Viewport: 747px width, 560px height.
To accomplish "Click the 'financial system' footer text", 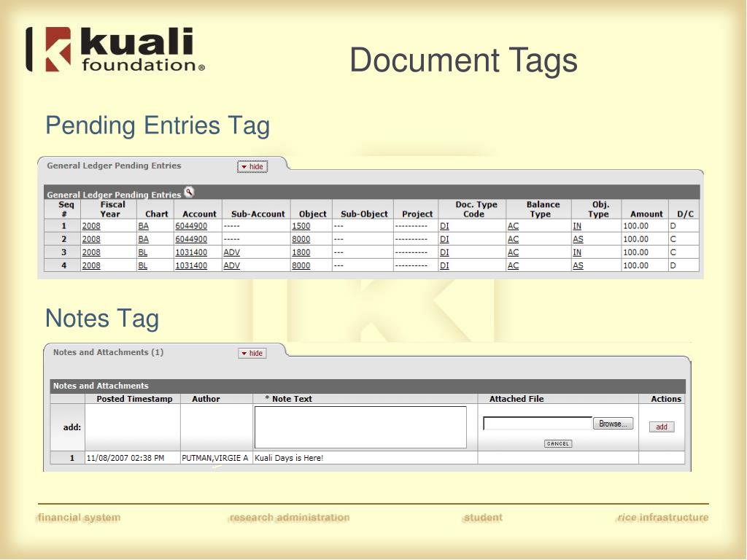I will [79, 518].
